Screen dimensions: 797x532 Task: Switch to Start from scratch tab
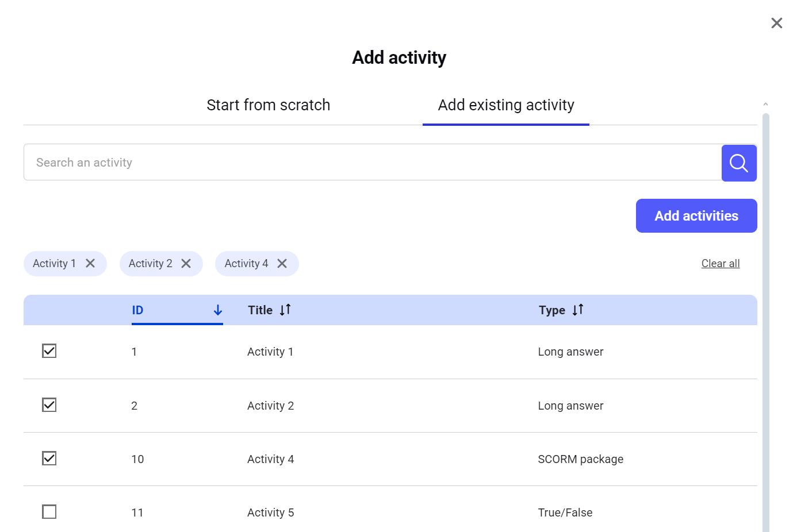coord(269,105)
